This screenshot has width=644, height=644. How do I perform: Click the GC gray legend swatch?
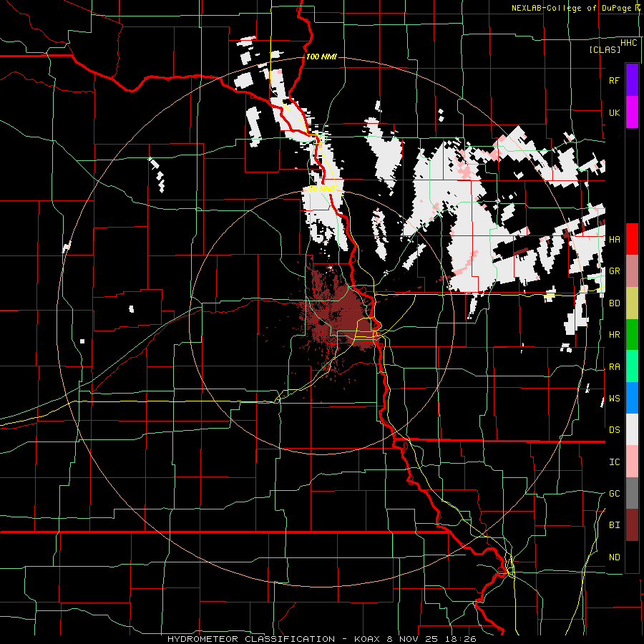pos(632,493)
